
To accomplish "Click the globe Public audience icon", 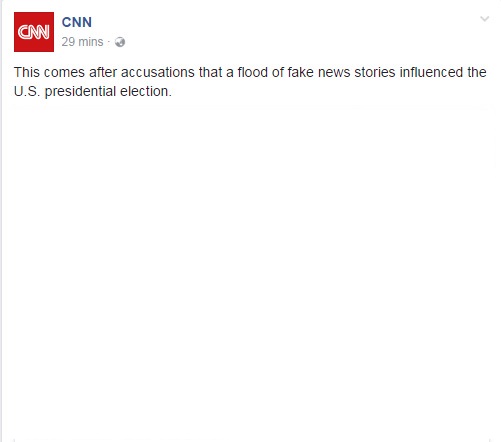I will [120, 42].
